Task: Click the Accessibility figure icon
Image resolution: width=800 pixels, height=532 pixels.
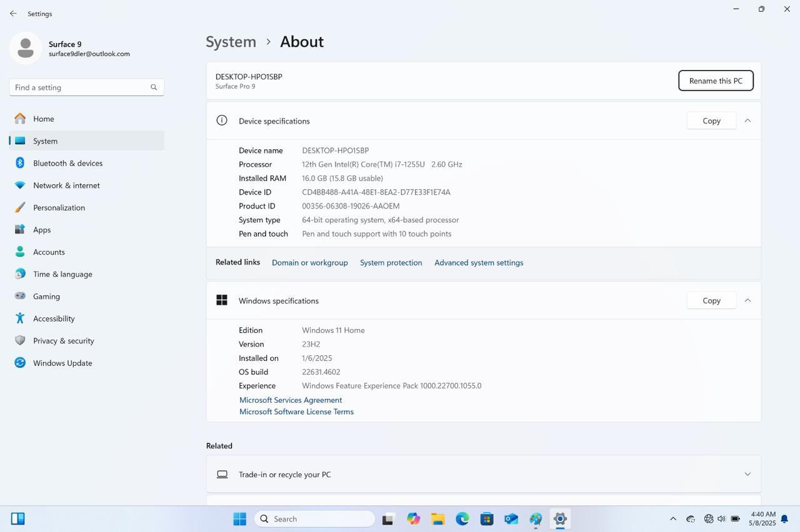Action: click(20, 318)
